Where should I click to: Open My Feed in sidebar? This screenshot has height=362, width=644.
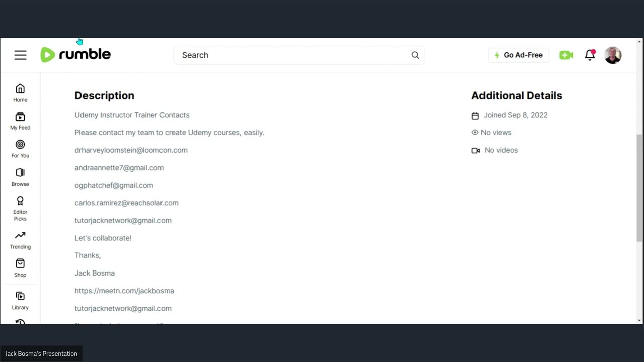pos(20,121)
